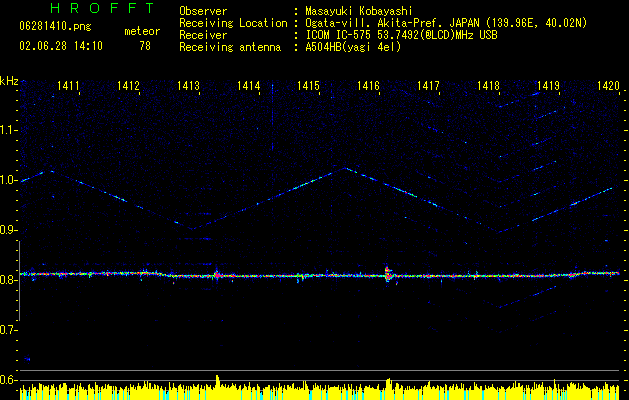Click the Observer field label
The width and height of the screenshot is (629, 400).
[x=203, y=11]
